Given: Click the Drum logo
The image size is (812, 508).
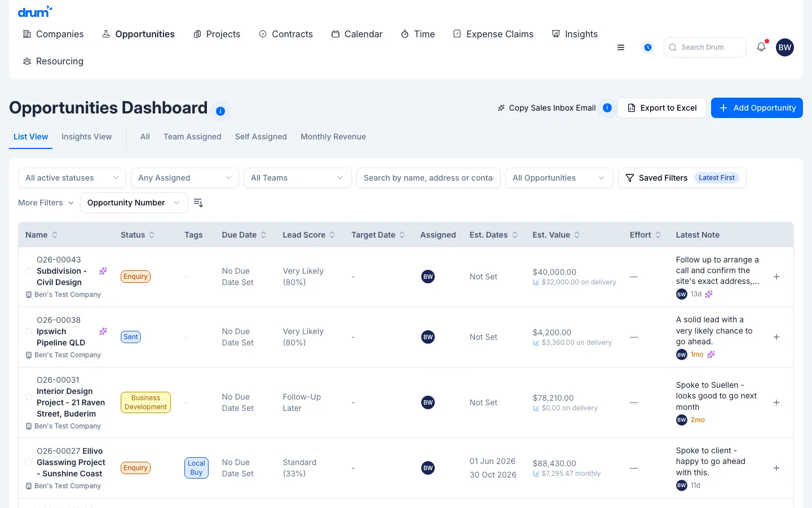Looking at the screenshot, I should (35, 11).
